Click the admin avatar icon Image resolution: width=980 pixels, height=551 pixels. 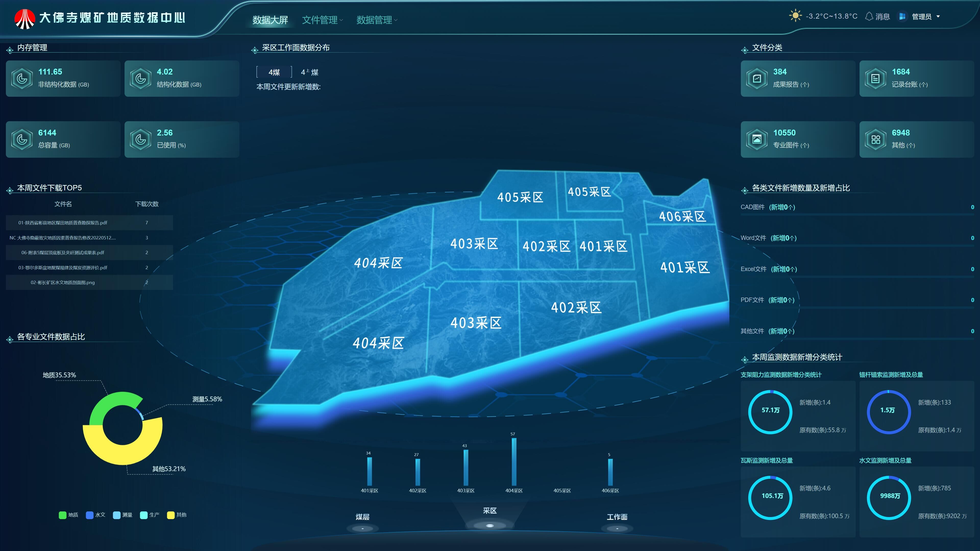(x=902, y=16)
